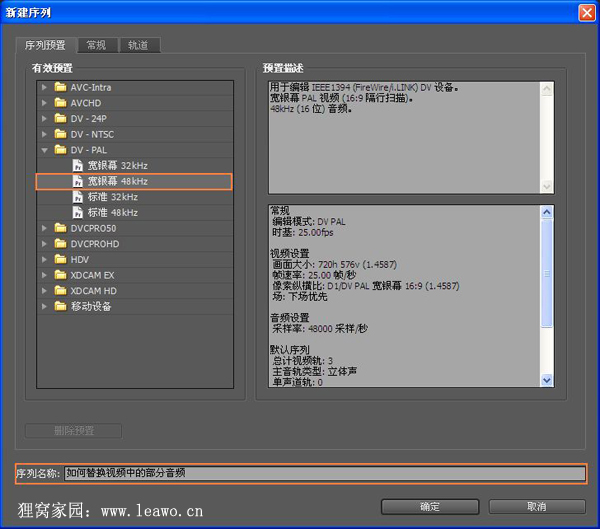The width and height of the screenshot is (600, 529).
Task: Click the 主音轨类型: 立体声 line
Action: coord(315,371)
